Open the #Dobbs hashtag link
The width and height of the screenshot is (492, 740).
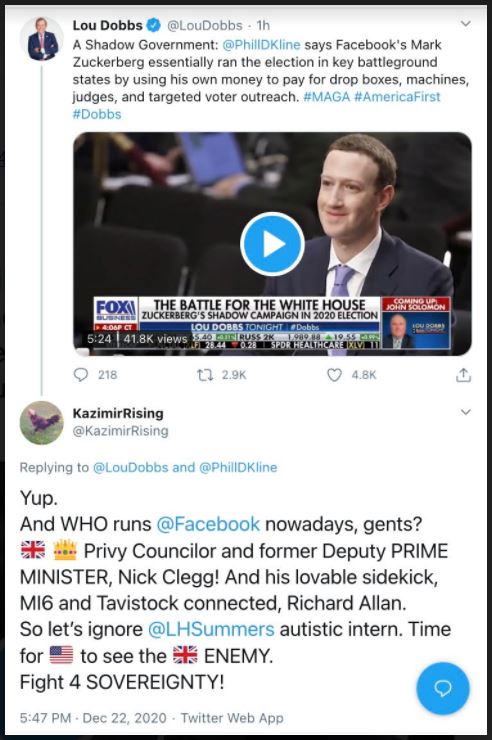click(x=97, y=114)
